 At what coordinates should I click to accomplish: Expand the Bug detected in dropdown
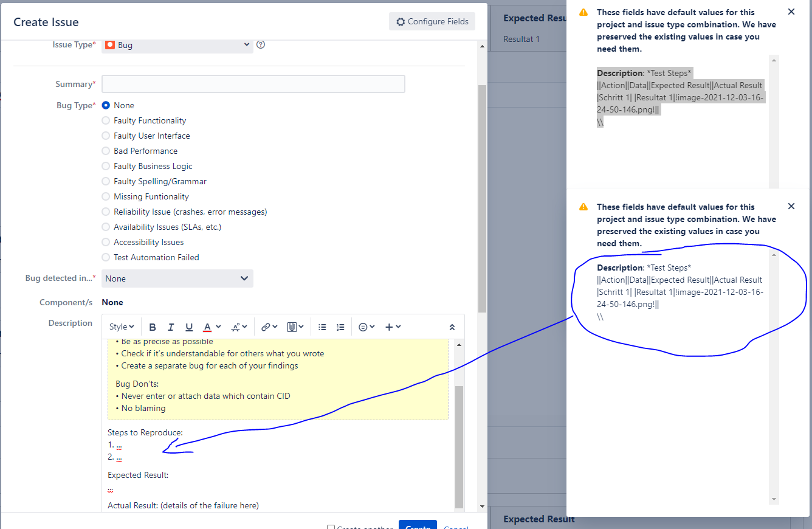click(x=177, y=278)
